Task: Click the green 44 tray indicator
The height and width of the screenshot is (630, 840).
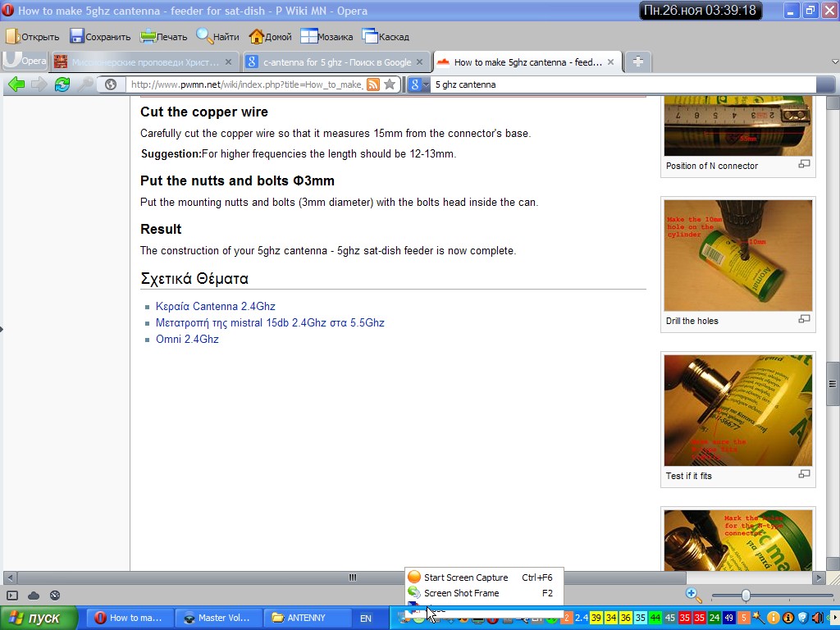Action: click(655, 619)
